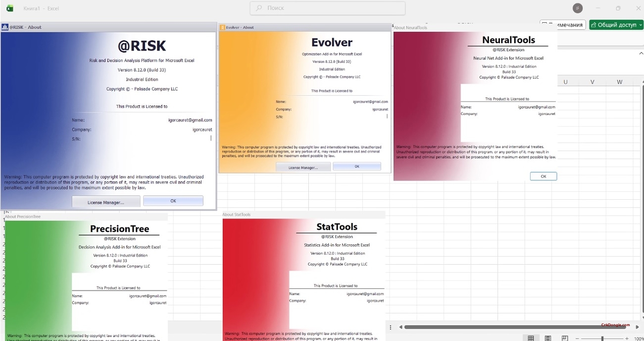Click the igorcauret@gmail.com name in @RISK dialog
Screen dimensions: 644x341
click(x=190, y=120)
